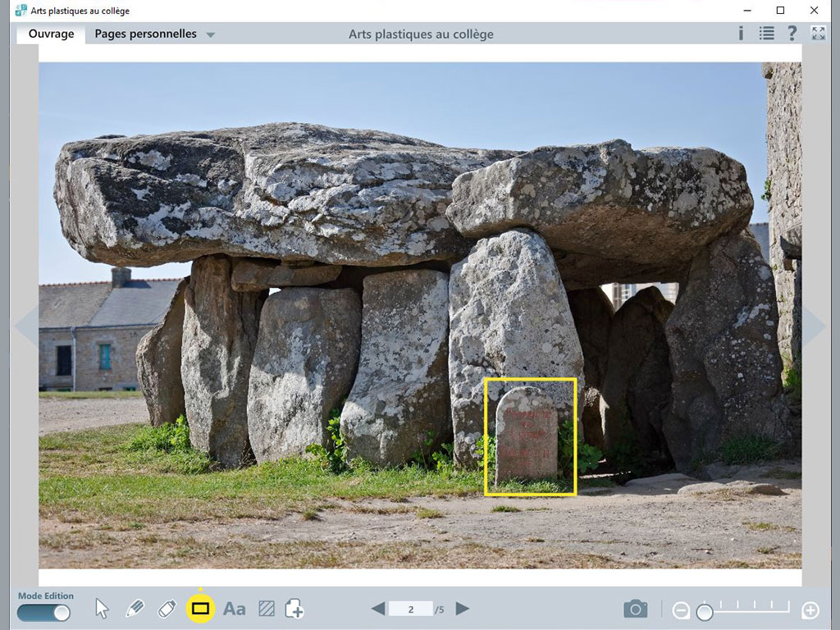Viewport: 840px width, 630px height.
Task: Open help with the question mark
Action: (792, 34)
